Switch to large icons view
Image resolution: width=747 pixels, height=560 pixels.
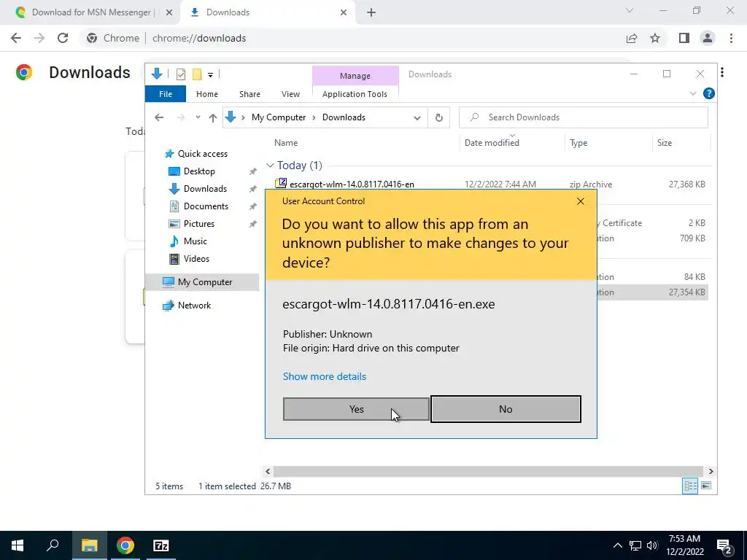(706, 486)
